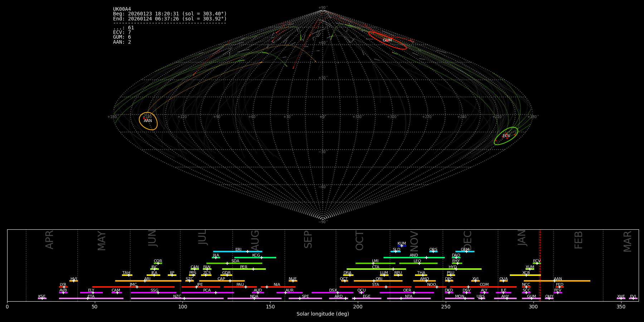
Task: Click the FEB month label in the timeline
Action: click(x=579, y=240)
